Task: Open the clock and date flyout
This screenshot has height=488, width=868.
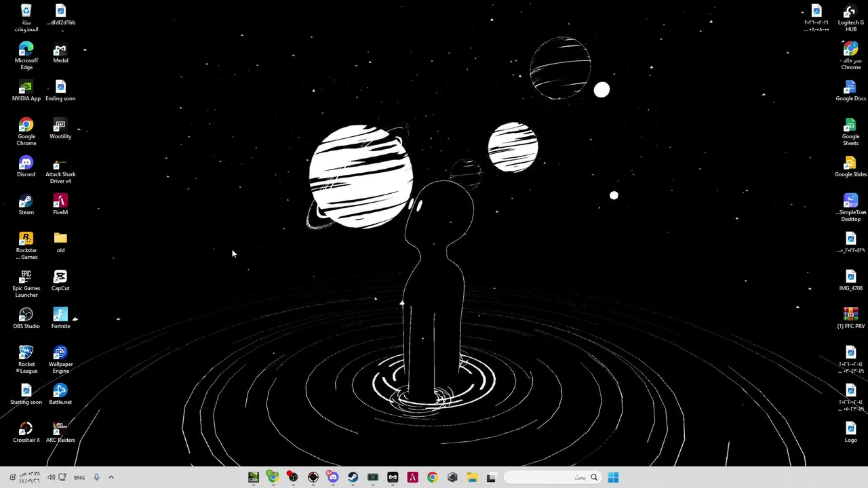Action: tap(30, 477)
